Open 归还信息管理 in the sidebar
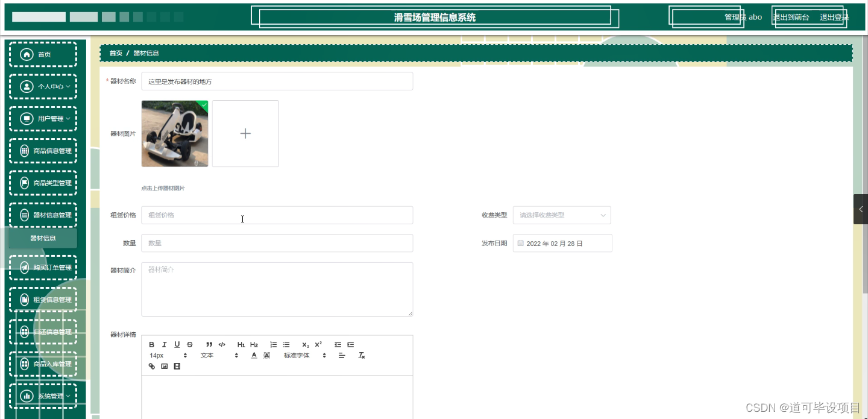Viewport: 868px width, 419px height. [x=43, y=332]
